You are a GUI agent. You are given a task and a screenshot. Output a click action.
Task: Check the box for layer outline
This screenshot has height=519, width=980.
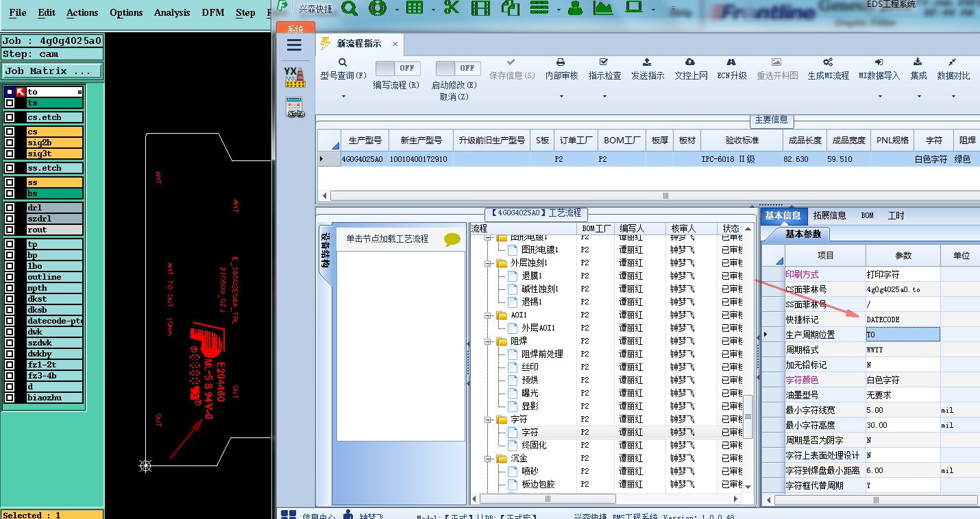10,277
